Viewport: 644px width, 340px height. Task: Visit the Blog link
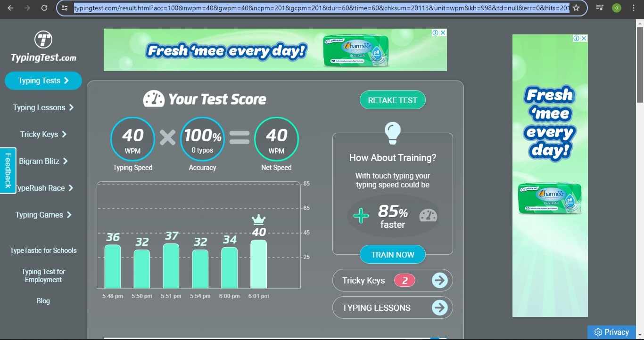click(x=43, y=301)
